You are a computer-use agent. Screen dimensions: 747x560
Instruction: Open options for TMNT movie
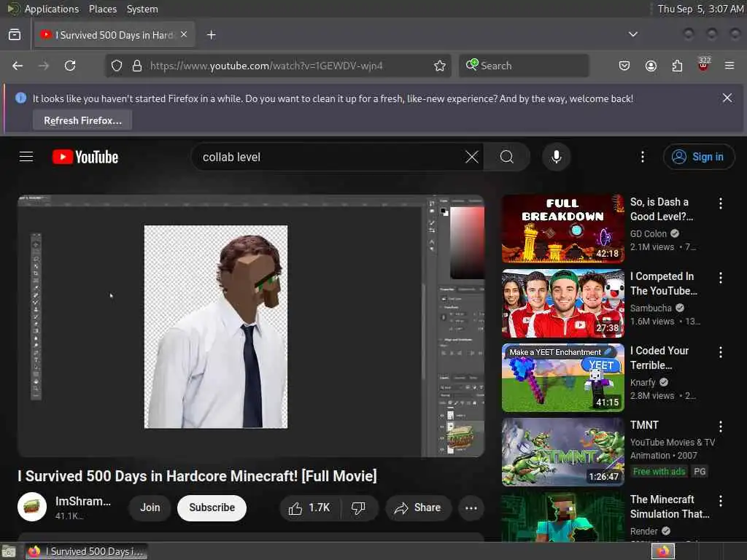(x=720, y=426)
